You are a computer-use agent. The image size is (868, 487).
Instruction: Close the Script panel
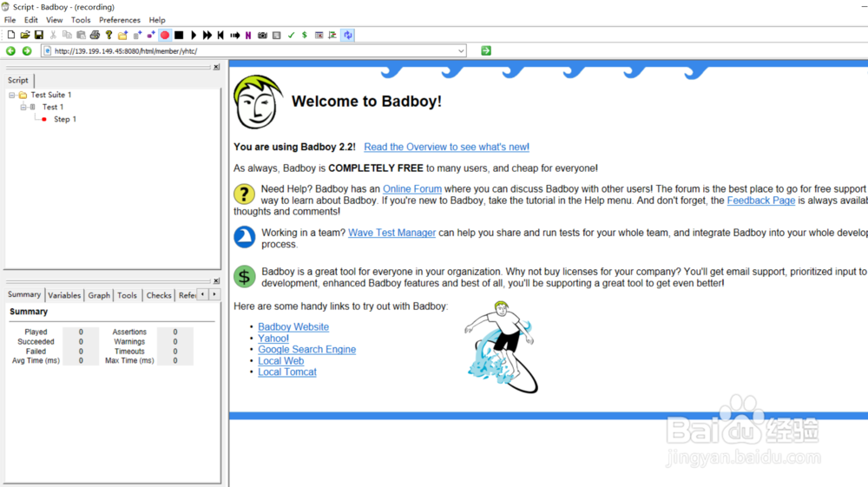[216, 67]
